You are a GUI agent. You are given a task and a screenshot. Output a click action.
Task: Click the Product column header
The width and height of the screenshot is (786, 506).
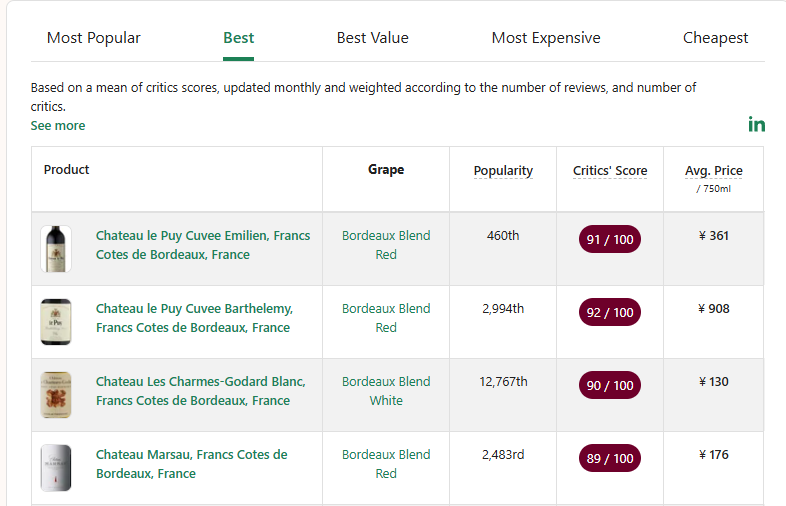(x=66, y=170)
